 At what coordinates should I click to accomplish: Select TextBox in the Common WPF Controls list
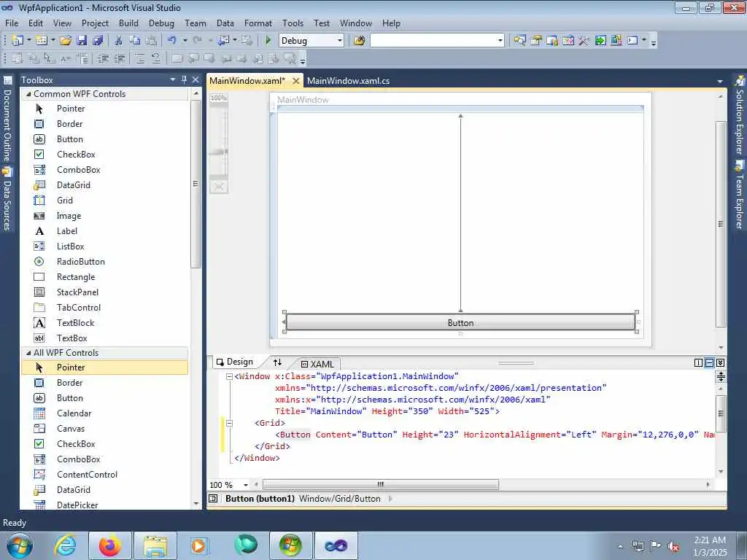(x=105, y=338)
